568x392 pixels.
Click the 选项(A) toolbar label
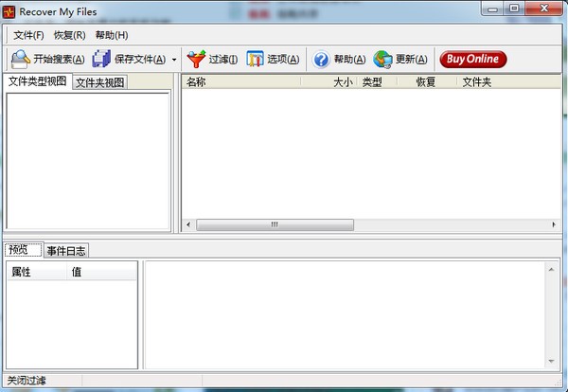283,59
